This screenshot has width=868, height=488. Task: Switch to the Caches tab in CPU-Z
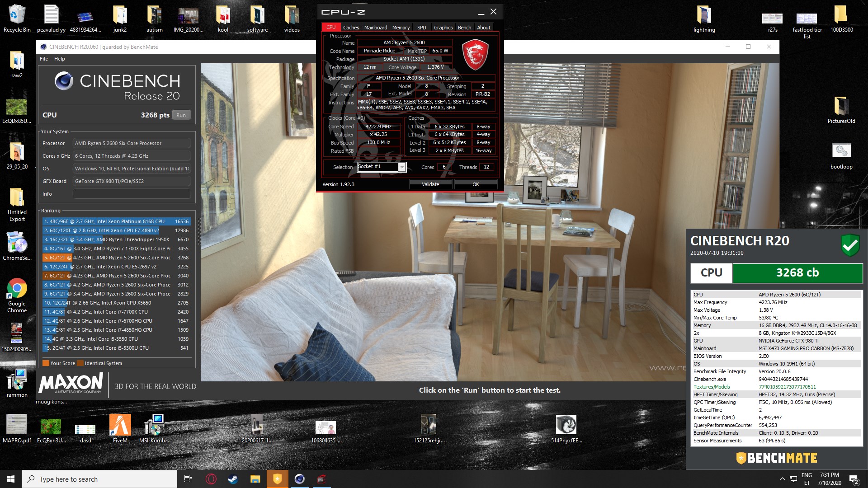pyautogui.click(x=351, y=28)
